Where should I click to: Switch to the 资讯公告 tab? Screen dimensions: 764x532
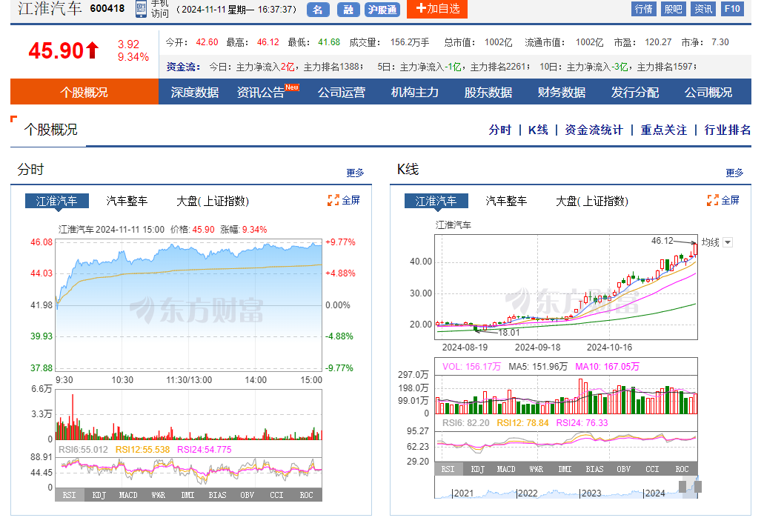[x=261, y=92]
